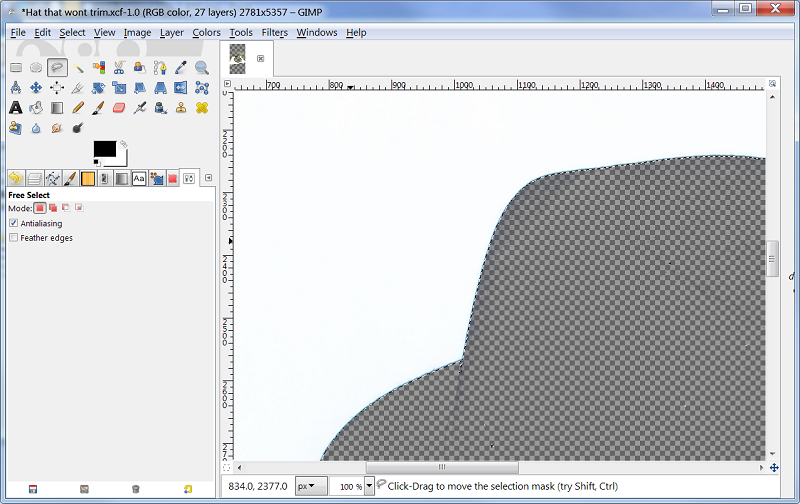Image resolution: width=800 pixels, height=504 pixels.
Task: Select the Zoom magnifier tool
Action: [x=202, y=67]
